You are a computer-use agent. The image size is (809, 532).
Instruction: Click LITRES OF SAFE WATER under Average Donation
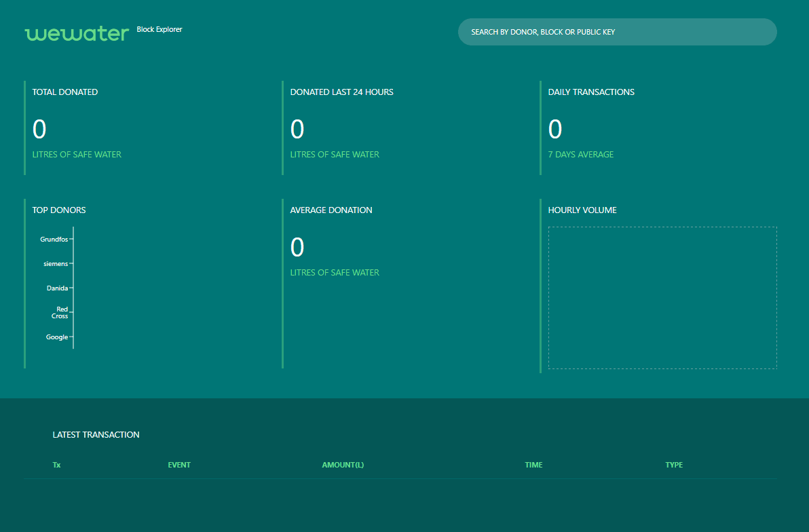tap(335, 273)
